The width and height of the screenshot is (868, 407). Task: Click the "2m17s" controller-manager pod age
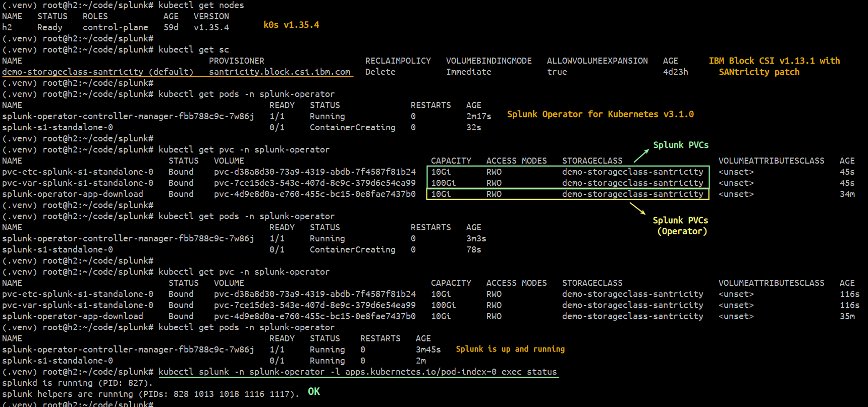point(479,116)
